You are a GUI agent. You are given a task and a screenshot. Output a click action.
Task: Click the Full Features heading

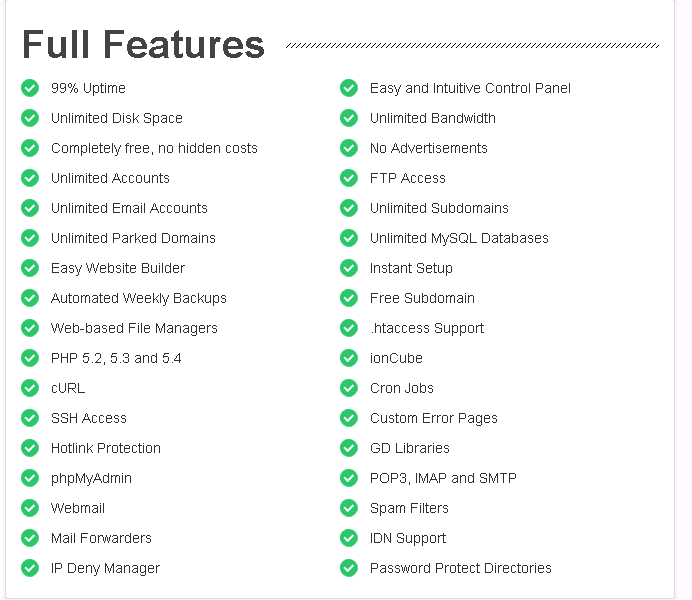point(143,44)
